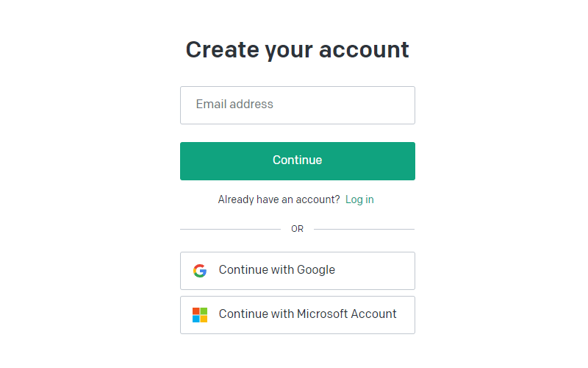Choose Continue with Microsoft Account button
The width and height of the screenshot is (588, 368).
pos(298,315)
